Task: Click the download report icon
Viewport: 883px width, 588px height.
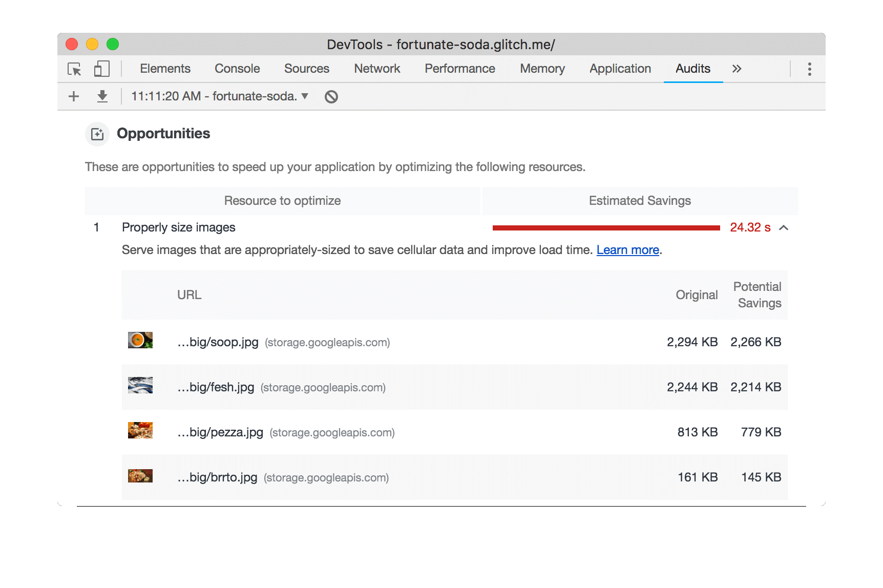Action: (x=101, y=96)
